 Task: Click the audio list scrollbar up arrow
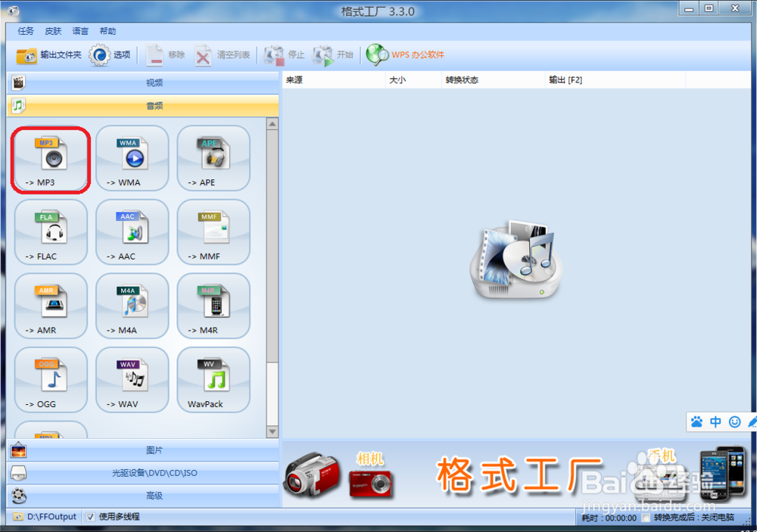(273, 124)
